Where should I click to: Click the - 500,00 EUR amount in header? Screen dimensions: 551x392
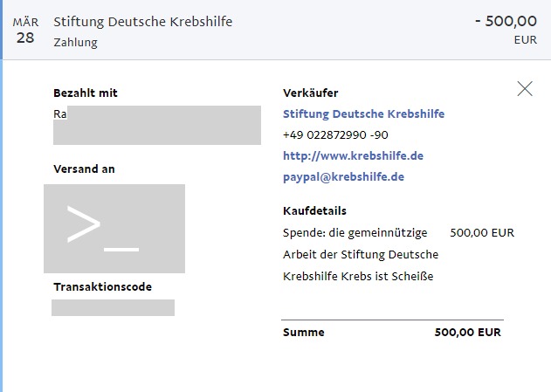506,30
